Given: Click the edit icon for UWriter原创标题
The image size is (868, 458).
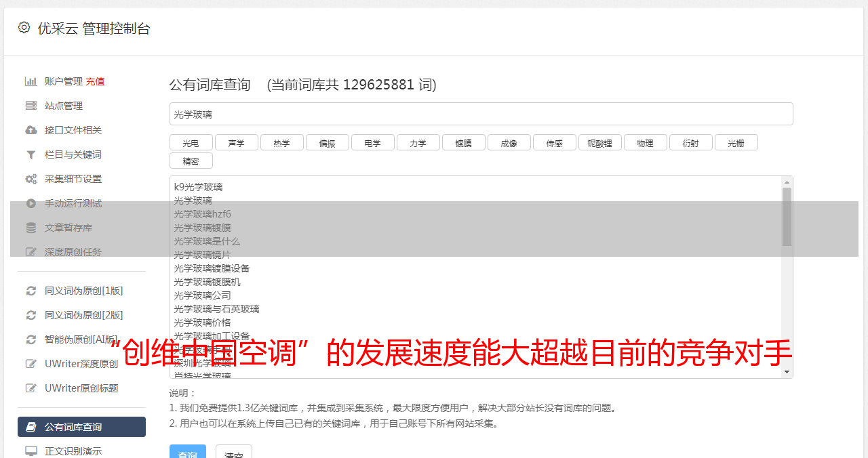Looking at the screenshot, I should tap(31, 388).
